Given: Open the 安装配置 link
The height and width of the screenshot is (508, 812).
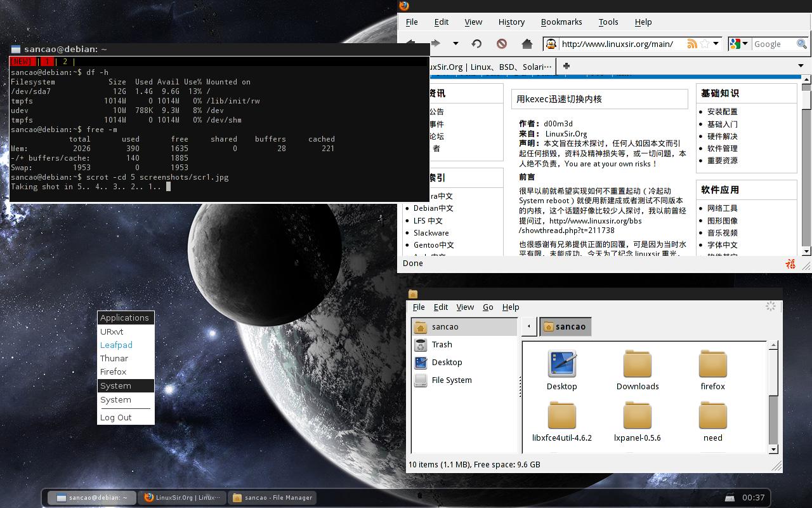Looking at the screenshot, I should pos(723,112).
